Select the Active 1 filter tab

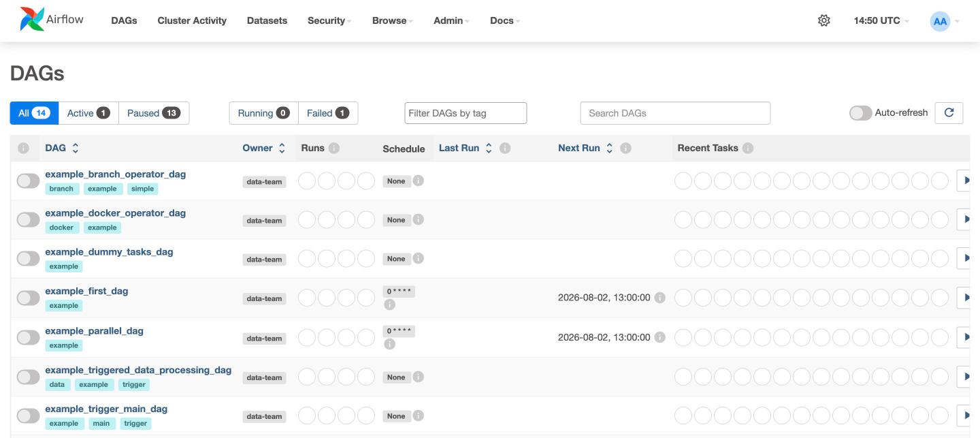click(x=88, y=113)
